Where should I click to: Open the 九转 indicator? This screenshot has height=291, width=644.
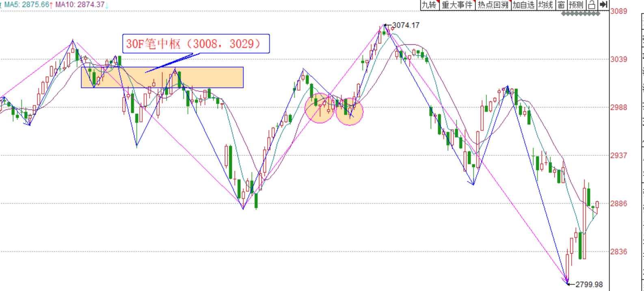coord(429,5)
